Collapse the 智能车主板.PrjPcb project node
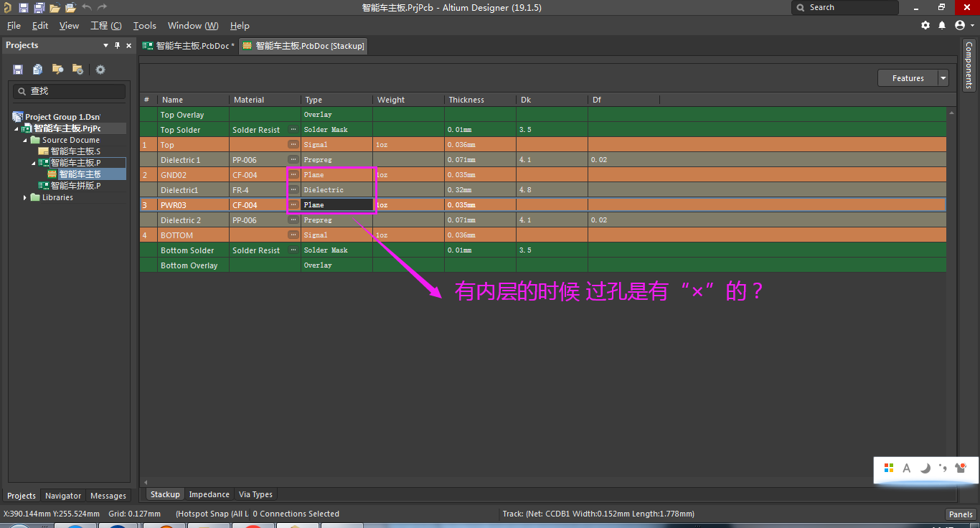 point(16,128)
